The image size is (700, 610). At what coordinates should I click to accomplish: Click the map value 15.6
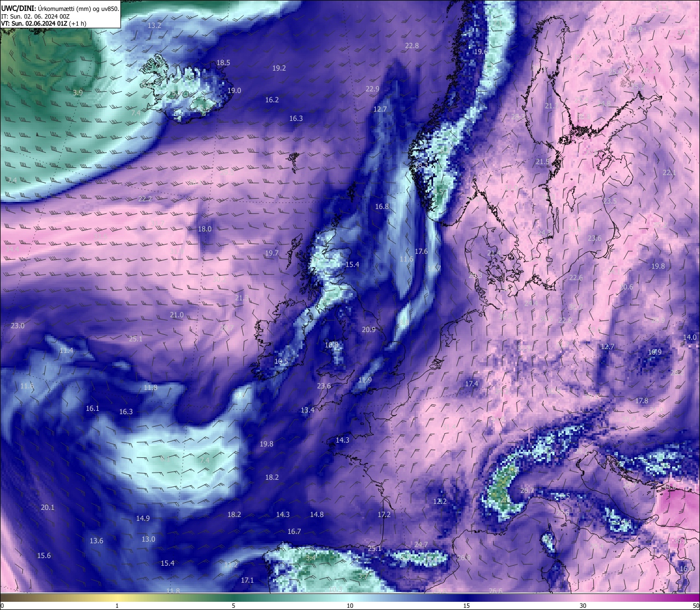(x=44, y=556)
